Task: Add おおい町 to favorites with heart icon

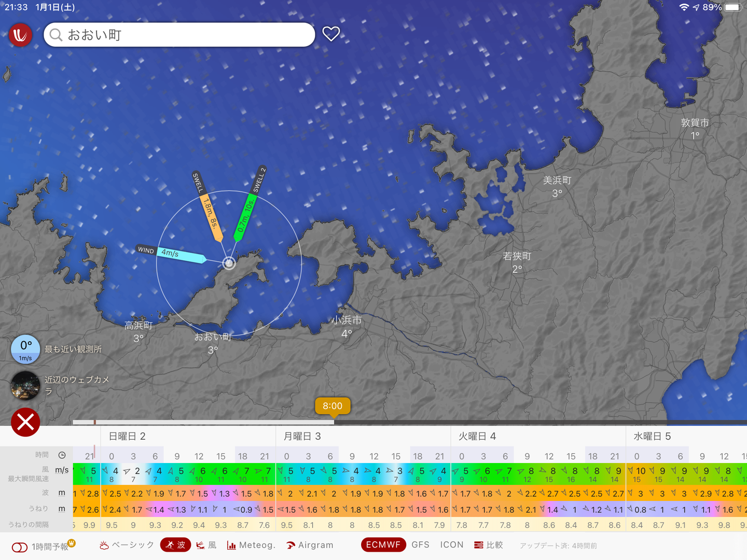Action: pyautogui.click(x=331, y=34)
